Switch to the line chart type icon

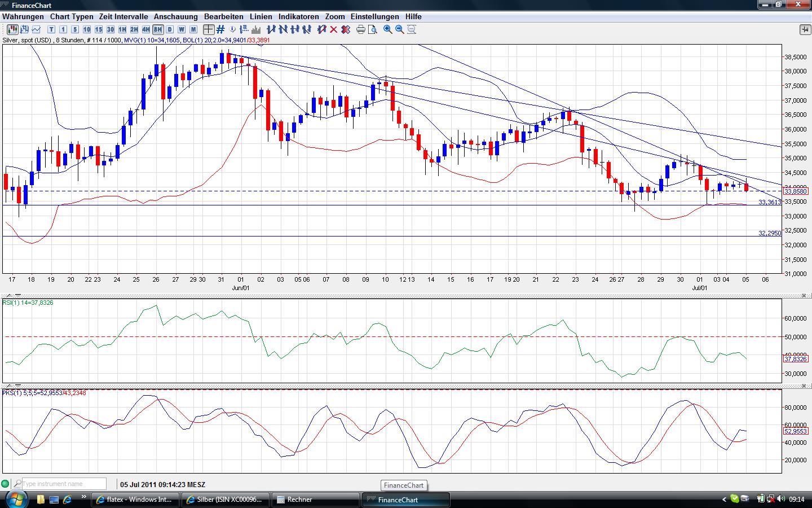click(36, 29)
